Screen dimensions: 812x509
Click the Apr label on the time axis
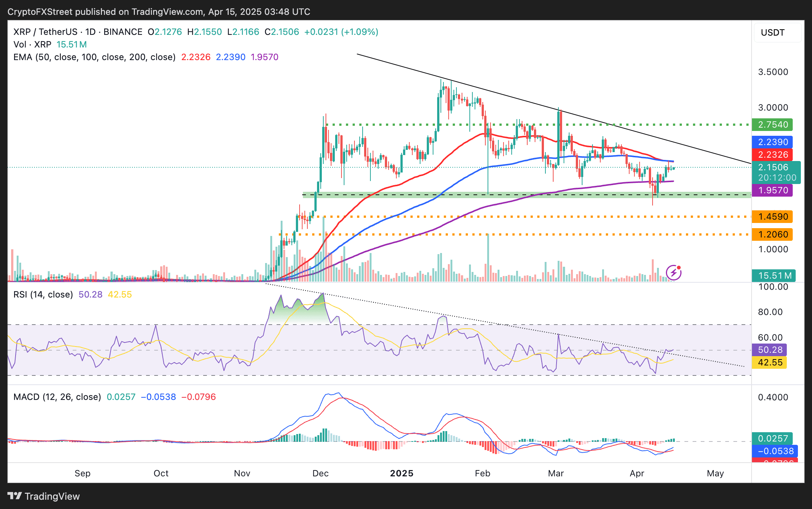pyautogui.click(x=637, y=473)
